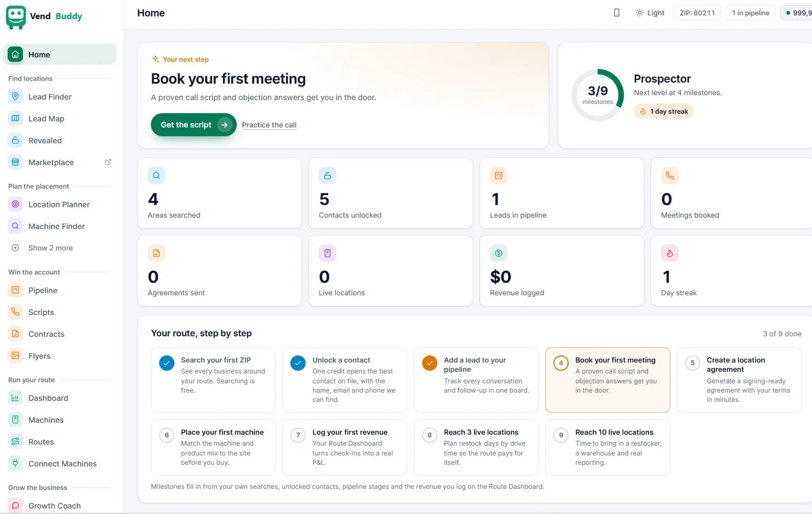Image resolution: width=812 pixels, height=514 pixels.
Task: Open Growth Coach in the sidebar
Action: (60, 506)
